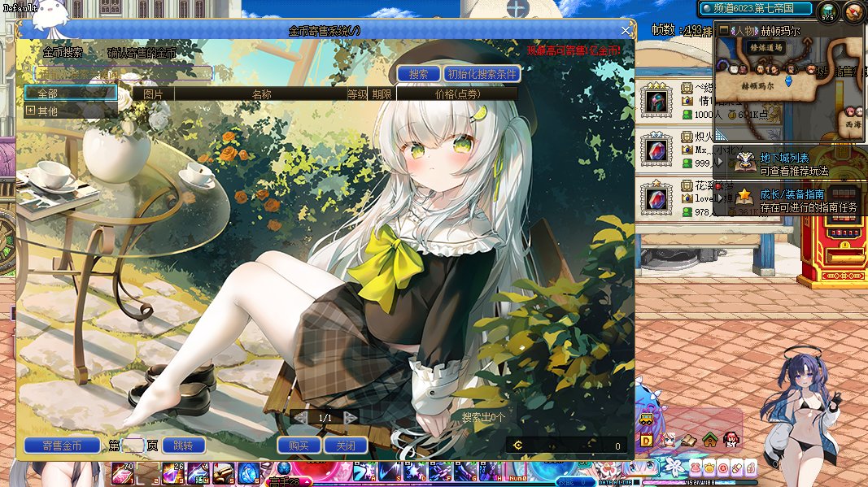Click the skill icon bound to F
This screenshot has width=868, height=487.
coord(441,472)
